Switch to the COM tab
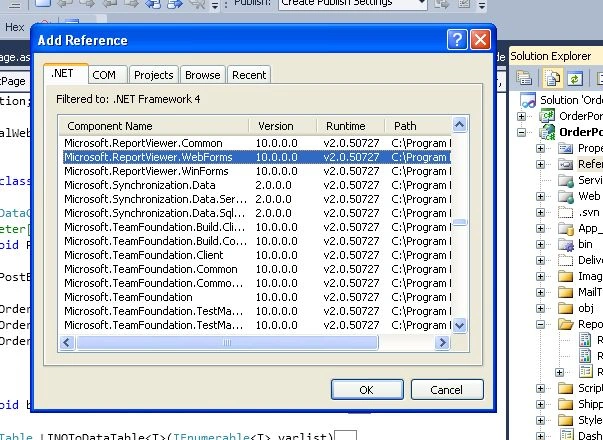The width and height of the screenshot is (603, 440). pos(107,75)
